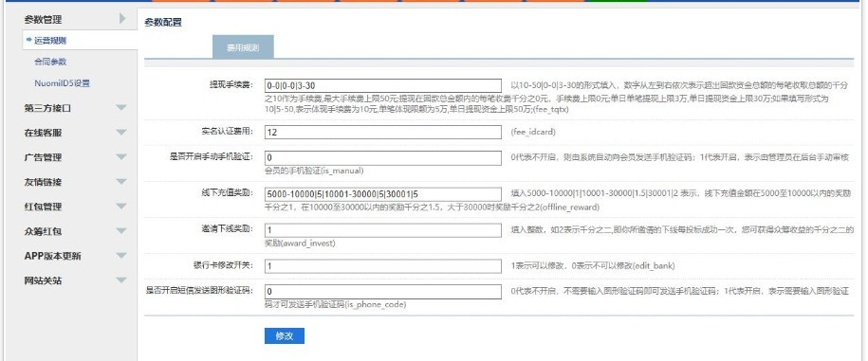Focus the 是否开启短信发送图形验证码 input field

(x=383, y=291)
